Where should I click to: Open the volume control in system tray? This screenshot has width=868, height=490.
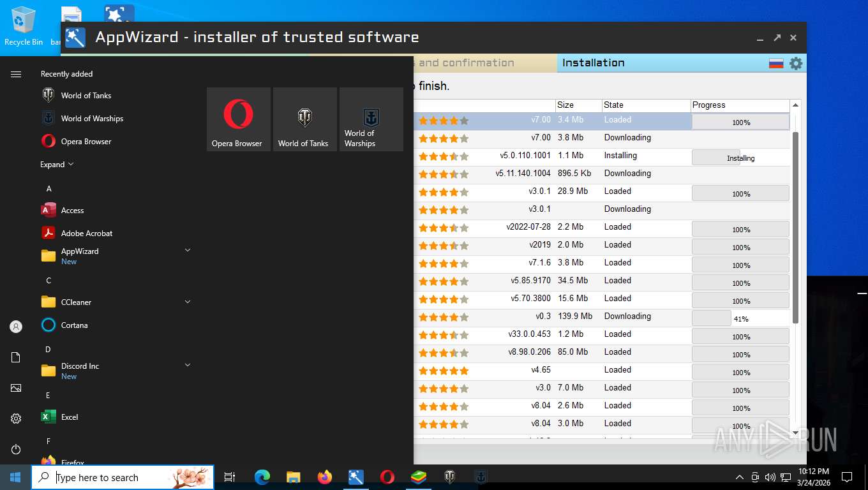coord(770,477)
